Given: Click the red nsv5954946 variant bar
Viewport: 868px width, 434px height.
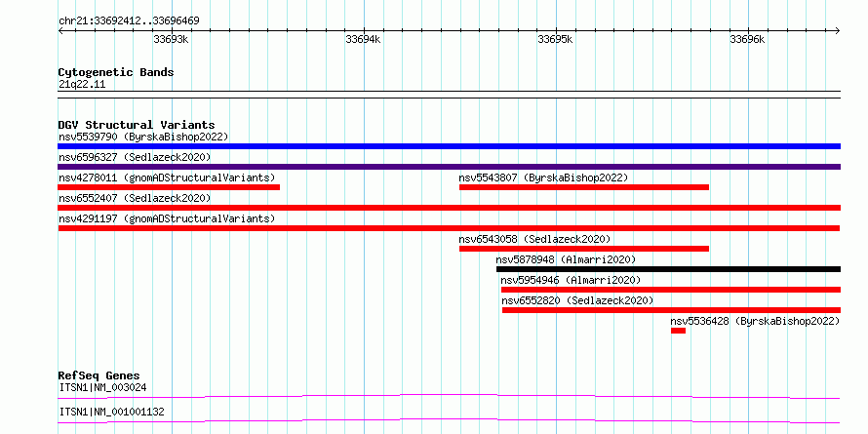Looking at the screenshot, I should 671,290.
